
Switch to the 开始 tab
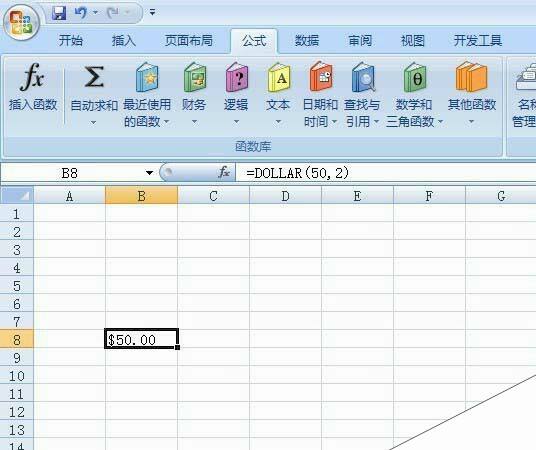(71, 41)
